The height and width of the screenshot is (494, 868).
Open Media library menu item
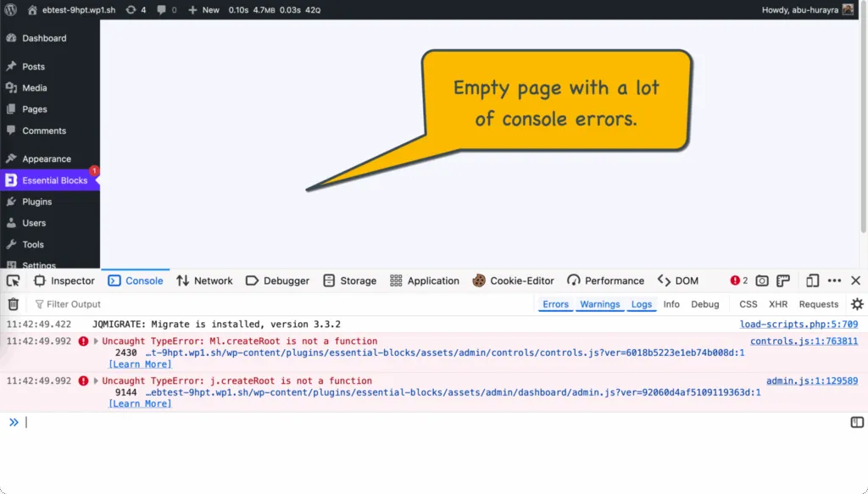click(34, 88)
